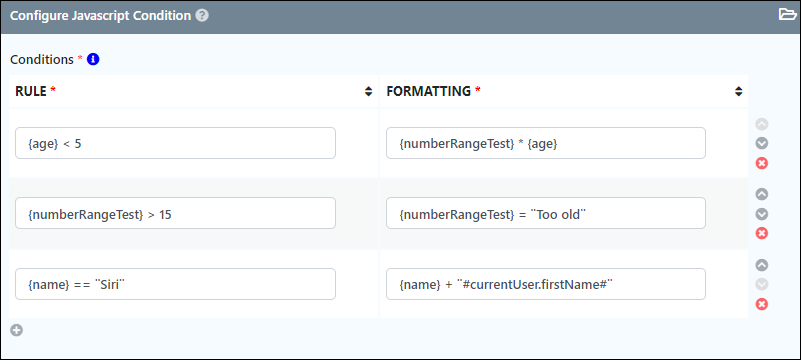The width and height of the screenshot is (801, 360).
Task: Add a new condition row with plus icon
Action: click(x=16, y=330)
